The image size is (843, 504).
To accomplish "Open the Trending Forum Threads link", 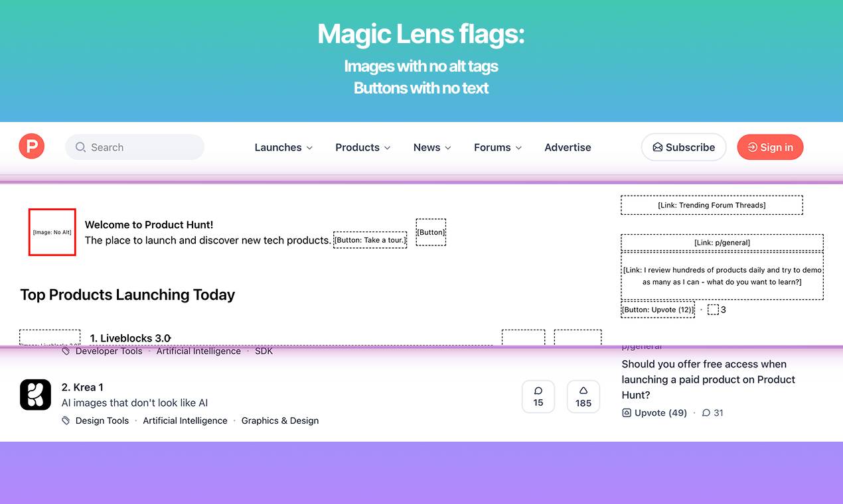I will tap(712, 206).
